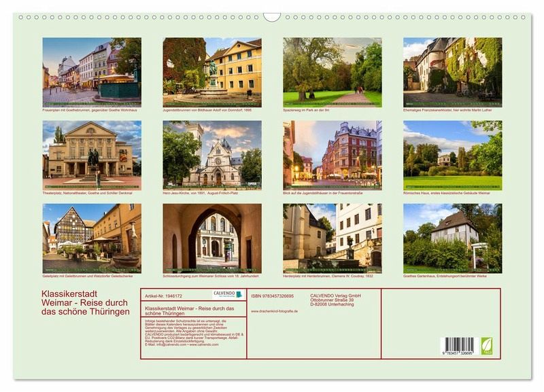
Task: Select the Römisches Haus photo
Action: [x=452, y=155]
